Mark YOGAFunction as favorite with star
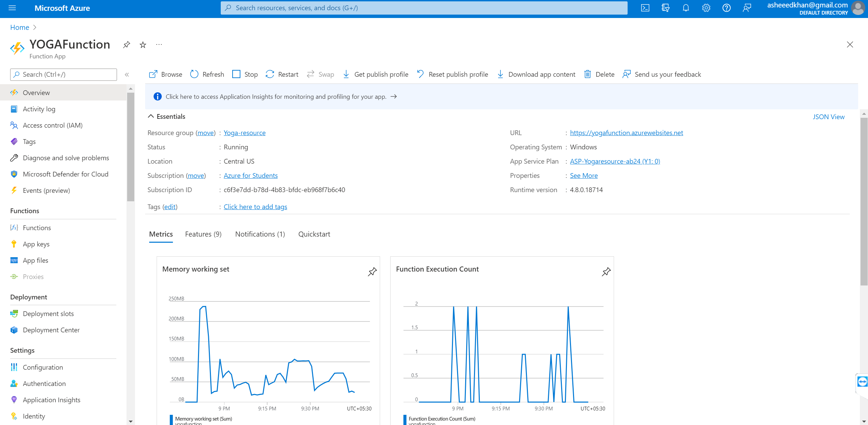868x425 pixels. pyautogui.click(x=143, y=44)
